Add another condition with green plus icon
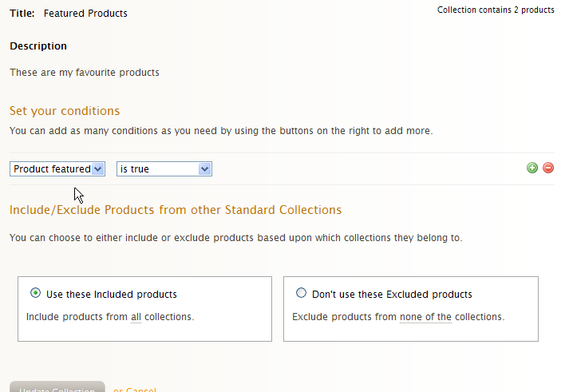This screenshot has width=565, height=392. [x=532, y=168]
